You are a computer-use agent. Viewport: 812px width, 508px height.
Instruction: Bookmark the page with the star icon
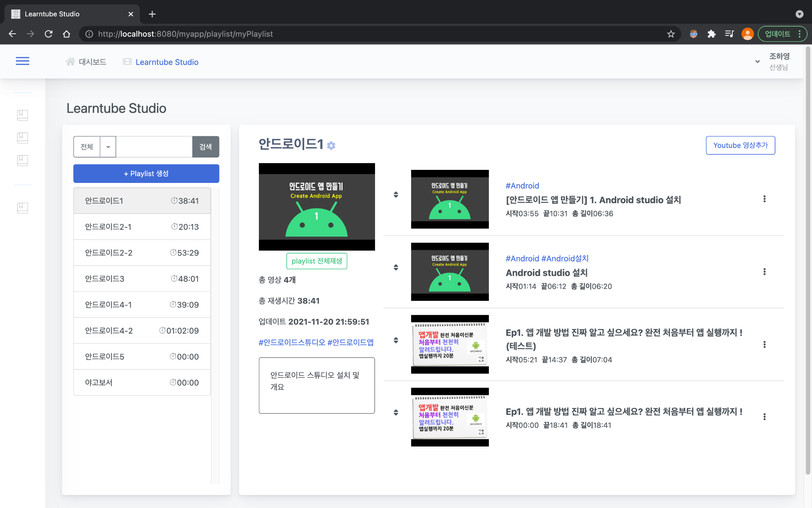pyautogui.click(x=670, y=34)
